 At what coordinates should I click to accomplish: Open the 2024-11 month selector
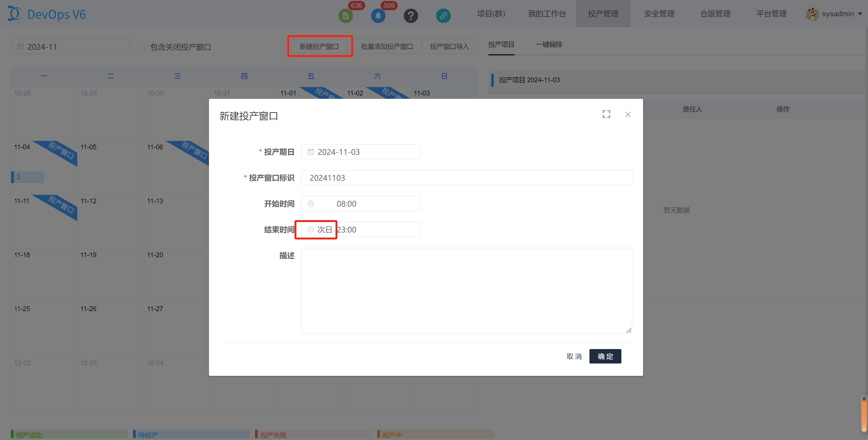tap(71, 47)
